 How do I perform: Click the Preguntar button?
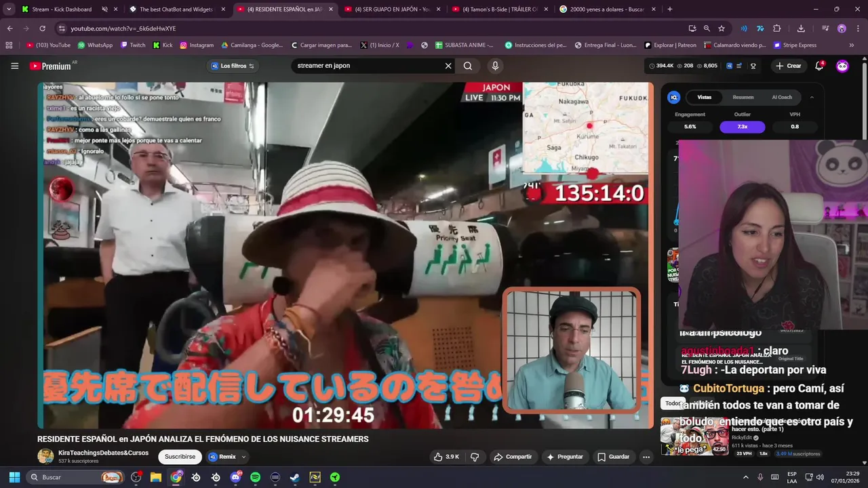click(565, 457)
